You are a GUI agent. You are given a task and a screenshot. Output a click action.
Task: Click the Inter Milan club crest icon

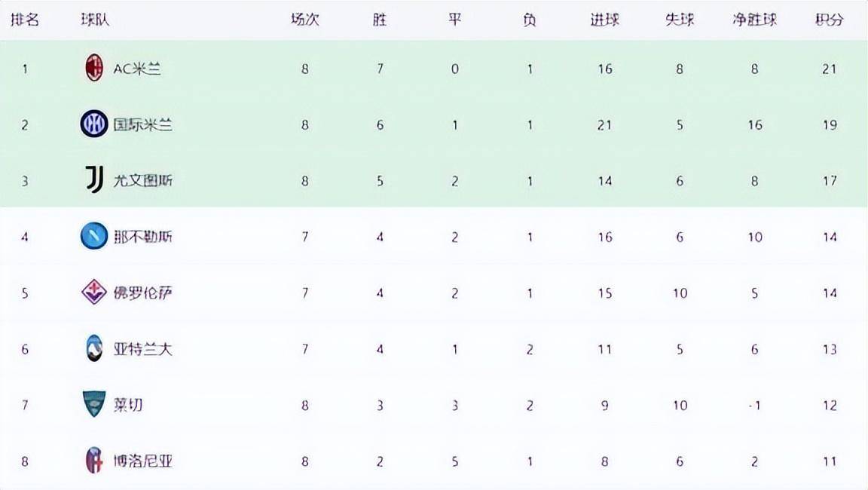[94, 124]
